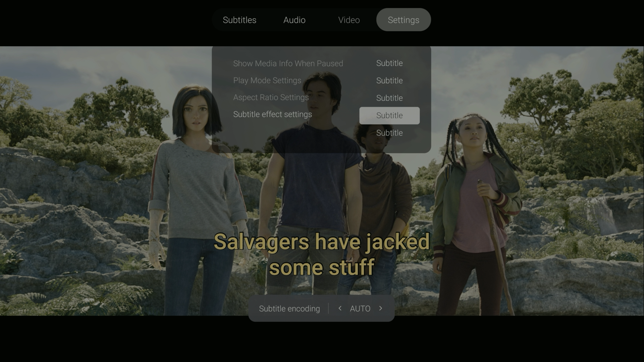
Task: Click the active Settings tab
Action: 403,20
